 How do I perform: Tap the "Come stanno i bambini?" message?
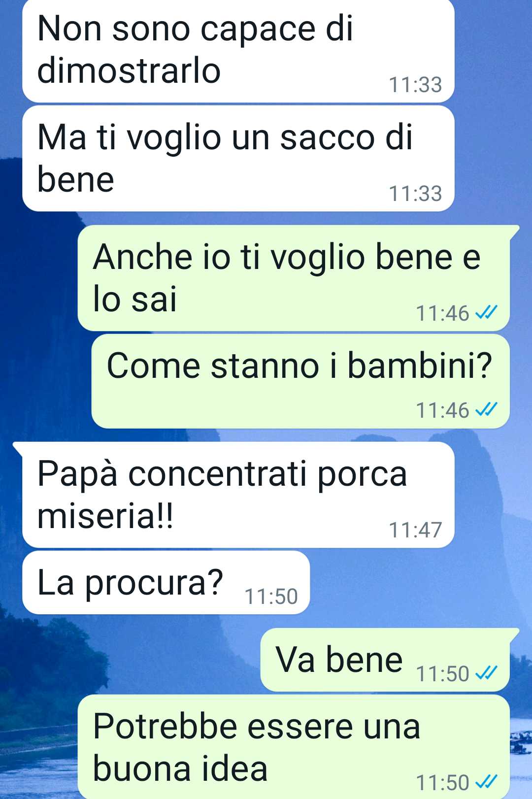300,381
